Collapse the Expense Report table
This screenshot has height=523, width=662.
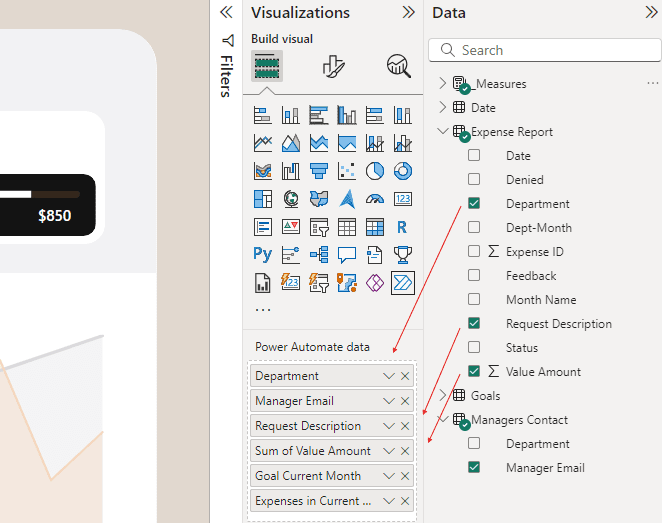pyautogui.click(x=442, y=131)
